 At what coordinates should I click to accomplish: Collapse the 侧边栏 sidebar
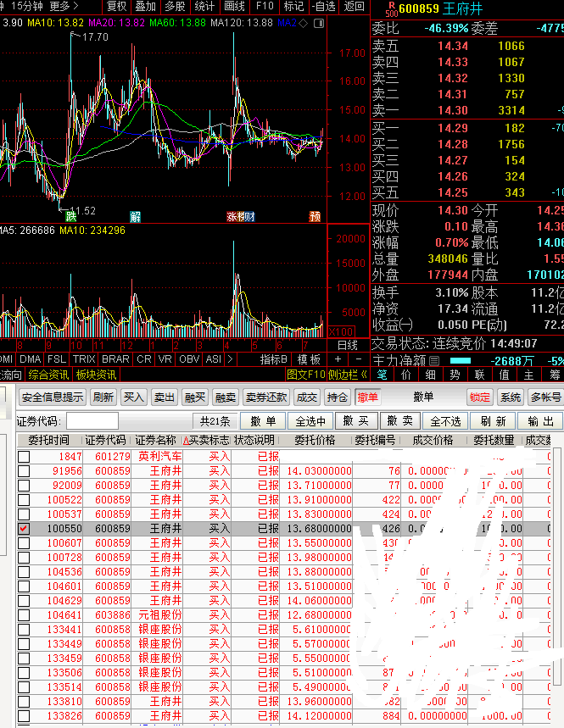pyautogui.click(x=348, y=375)
